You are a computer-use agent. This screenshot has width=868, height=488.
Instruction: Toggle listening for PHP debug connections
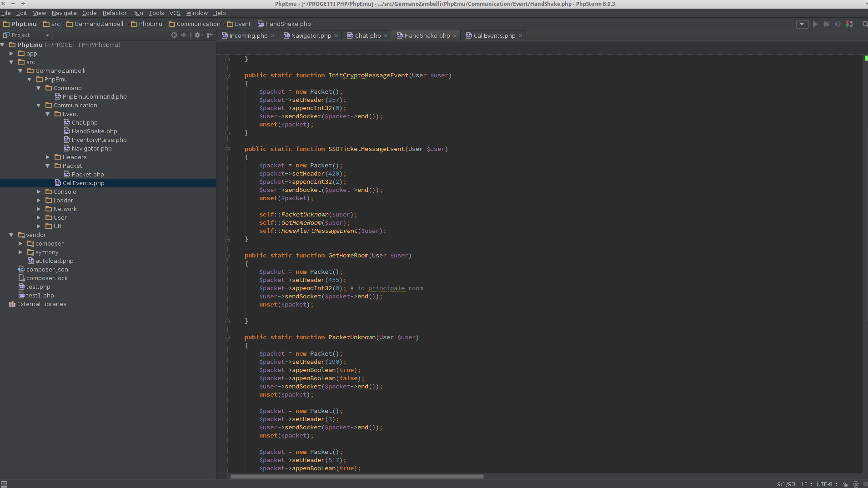pyautogui.click(x=849, y=24)
